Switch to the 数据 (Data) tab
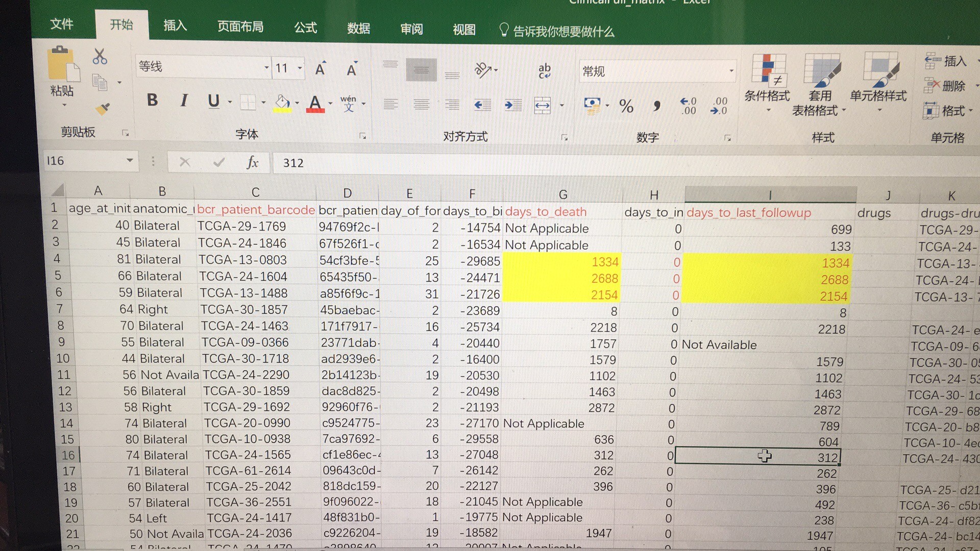The image size is (980, 551). pyautogui.click(x=358, y=29)
